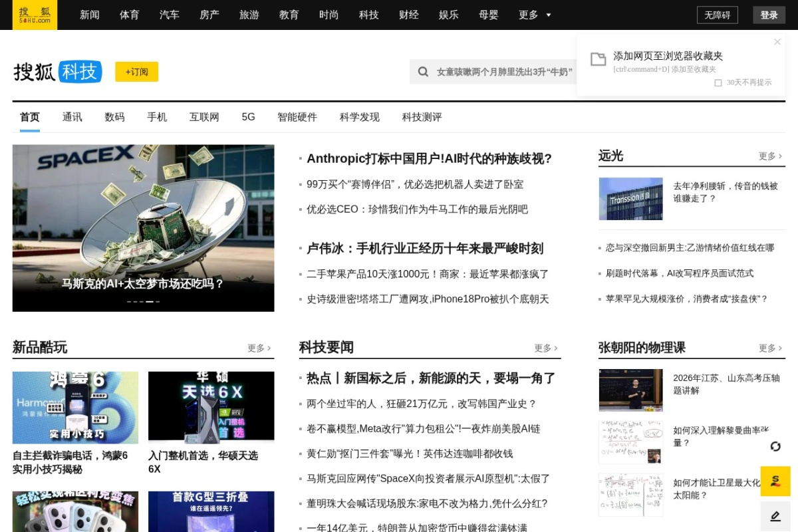Open 优必选CEO article link
798x532 pixels.
coord(417,209)
